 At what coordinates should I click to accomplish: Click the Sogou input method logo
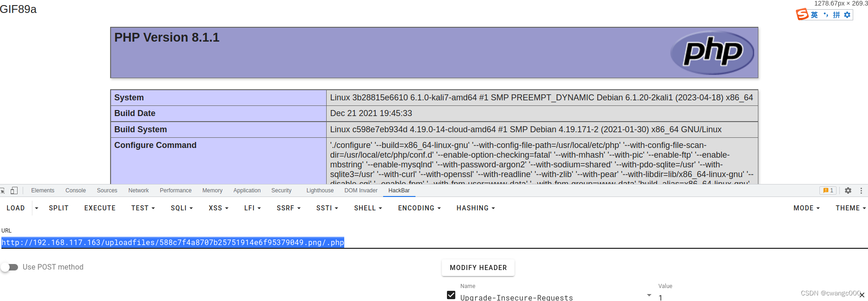coord(802,15)
